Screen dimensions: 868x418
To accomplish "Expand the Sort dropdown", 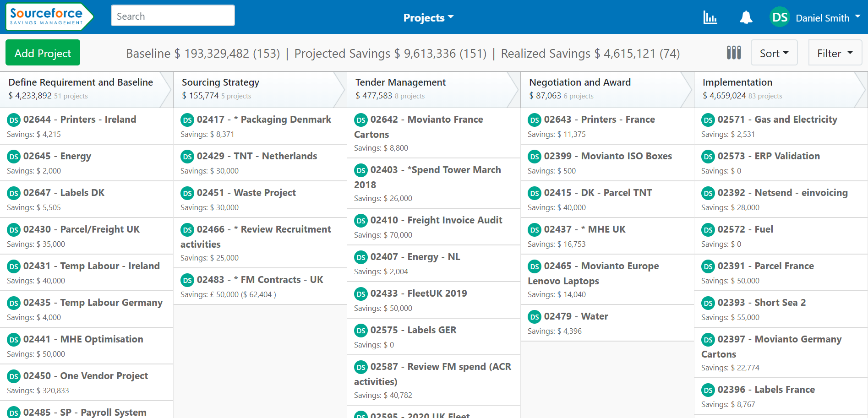I will (x=774, y=53).
